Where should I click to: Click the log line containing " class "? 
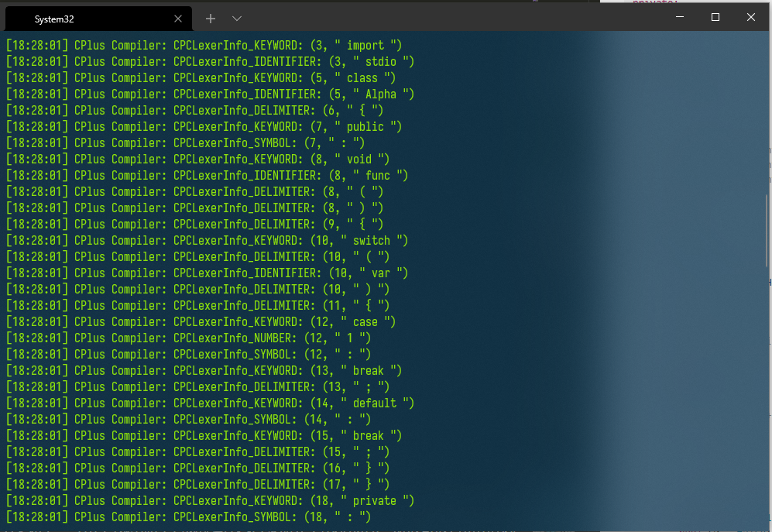tap(201, 78)
